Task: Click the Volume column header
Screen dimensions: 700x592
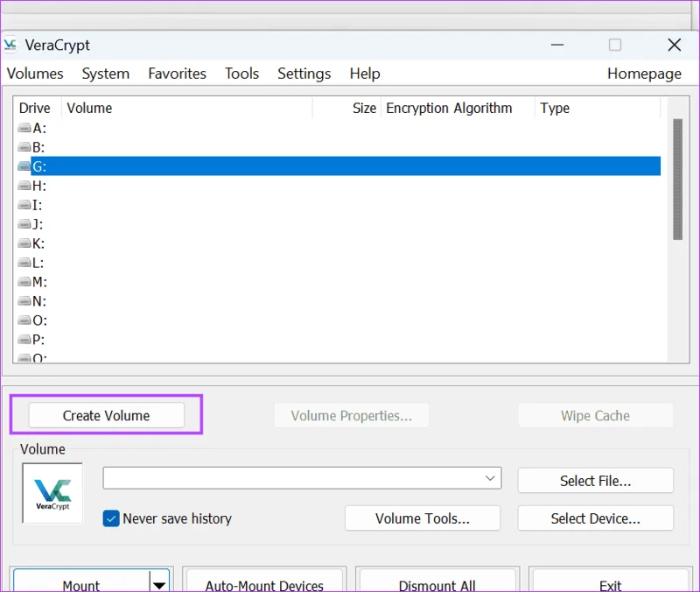Action: (186, 108)
